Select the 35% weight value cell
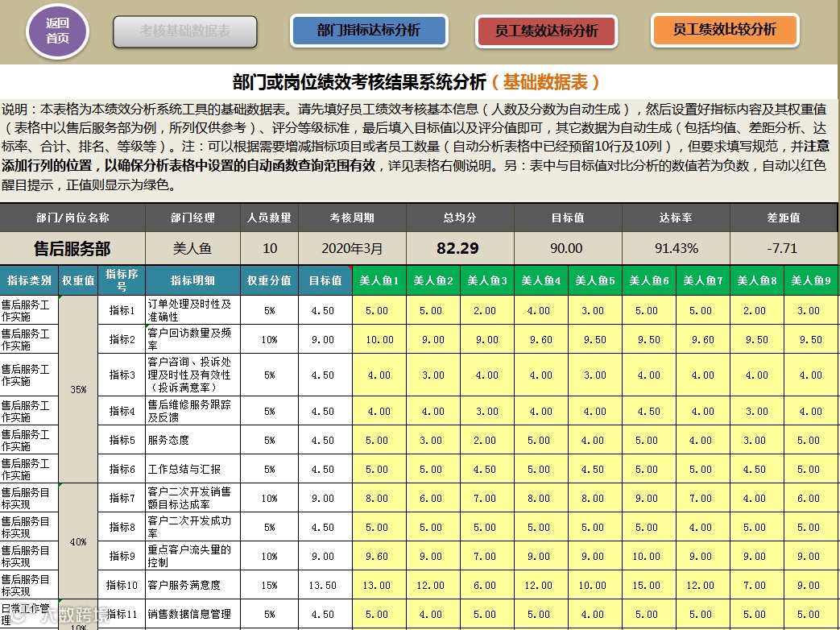The width and height of the screenshot is (840, 630). [78, 389]
